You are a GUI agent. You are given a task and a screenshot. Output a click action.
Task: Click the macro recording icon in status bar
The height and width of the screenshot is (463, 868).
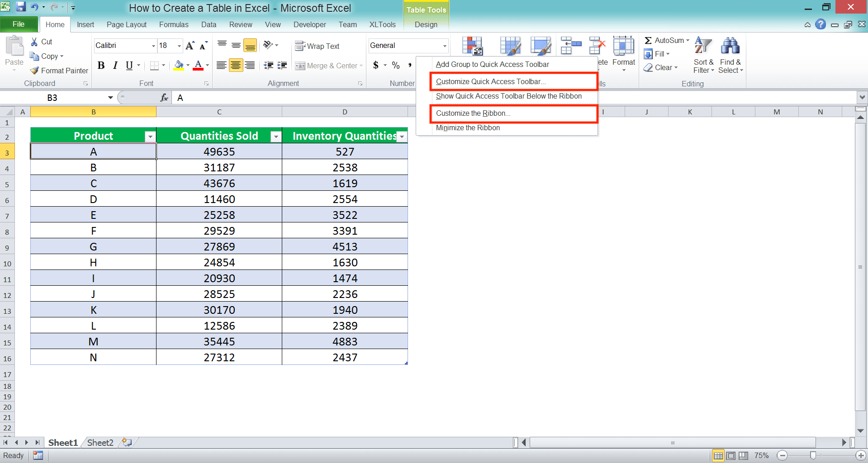38,456
